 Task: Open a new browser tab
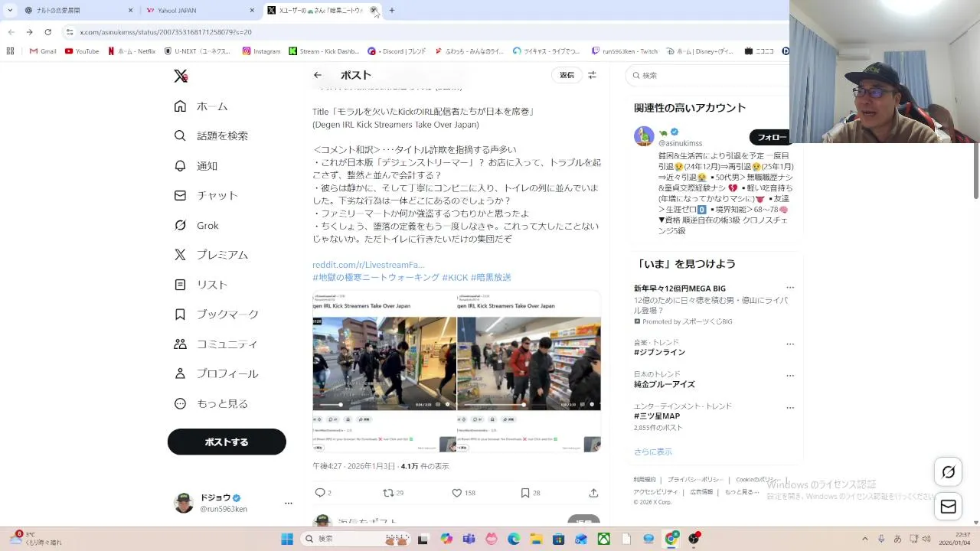392,11
